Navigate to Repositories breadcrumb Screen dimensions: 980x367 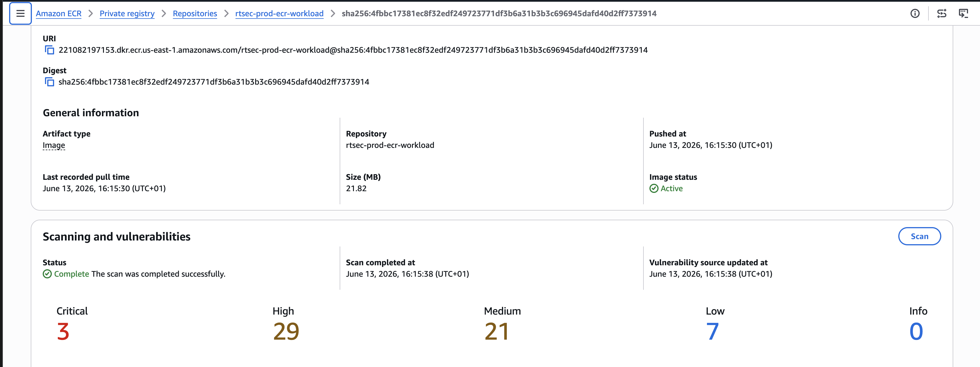click(195, 14)
